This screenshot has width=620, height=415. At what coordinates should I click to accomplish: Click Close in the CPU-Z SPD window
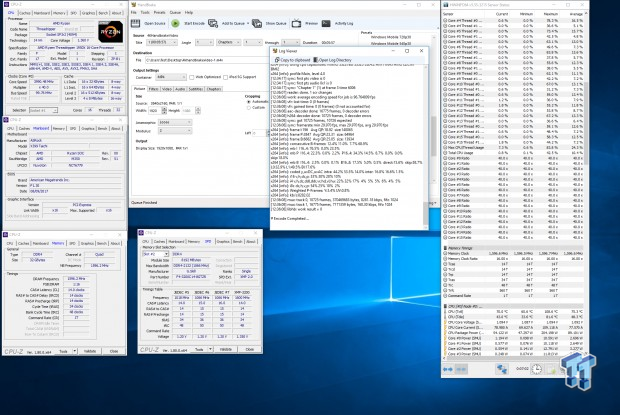pyautogui.click(x=250, y=349)
